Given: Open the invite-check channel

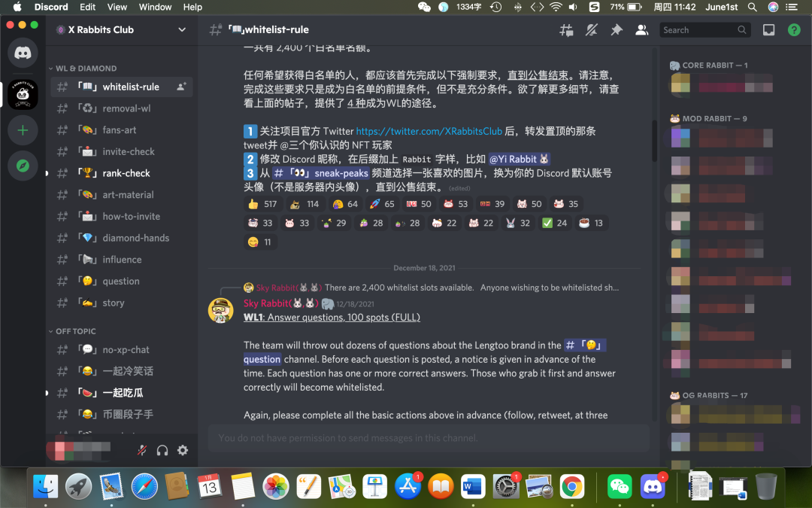Looking at the screenshot, I should click(122, 152).
